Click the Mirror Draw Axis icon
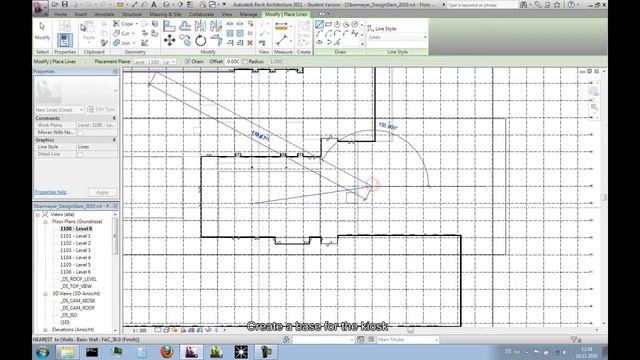 pos(216,26)
